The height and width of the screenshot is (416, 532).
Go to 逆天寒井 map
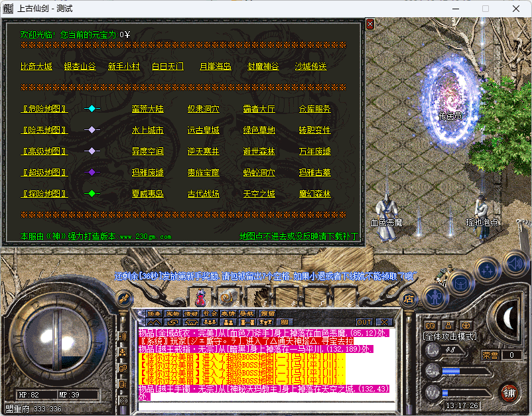[x=204, y=151]
